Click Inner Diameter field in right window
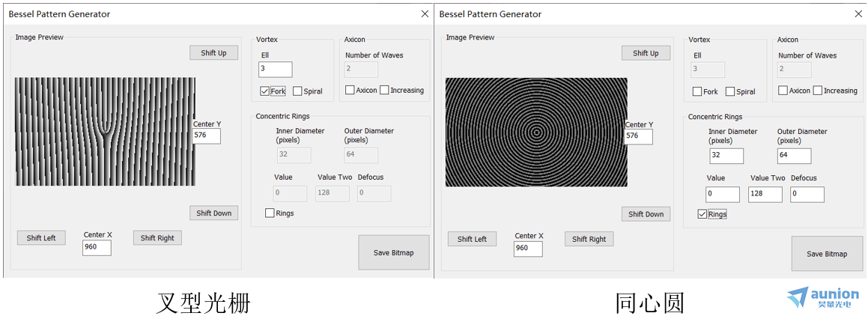This screenshot has height=316, width=868. tap(726, 156)
